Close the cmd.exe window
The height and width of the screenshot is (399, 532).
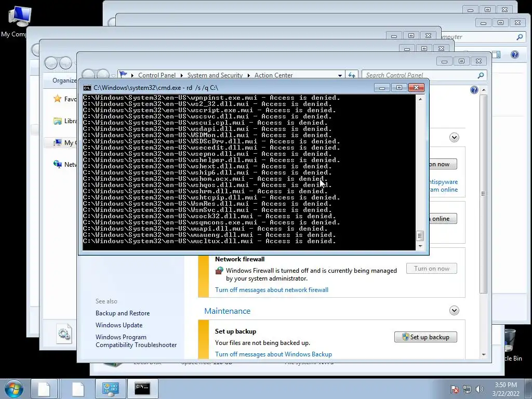click(416, 88)
